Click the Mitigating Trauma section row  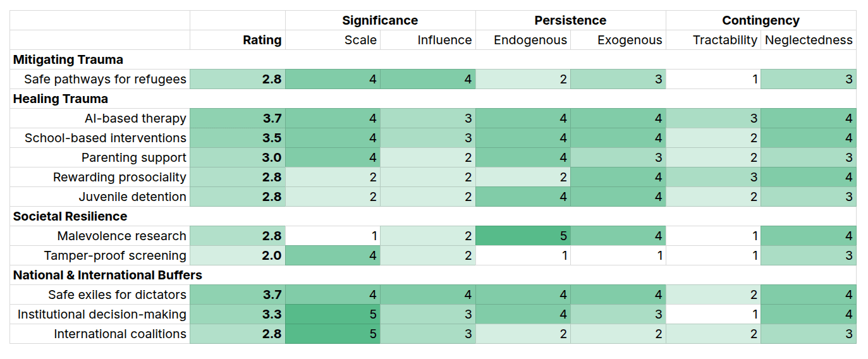coord(433,59)
